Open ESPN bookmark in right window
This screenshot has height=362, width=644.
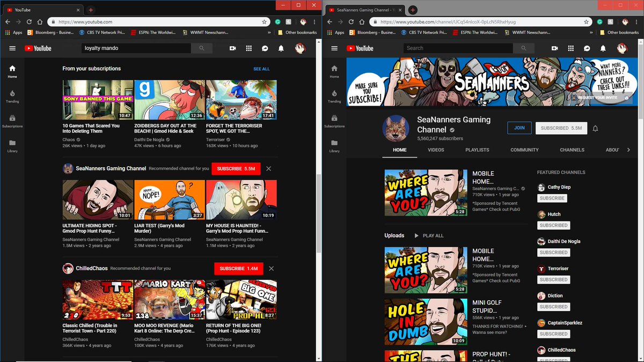point(475,32)
